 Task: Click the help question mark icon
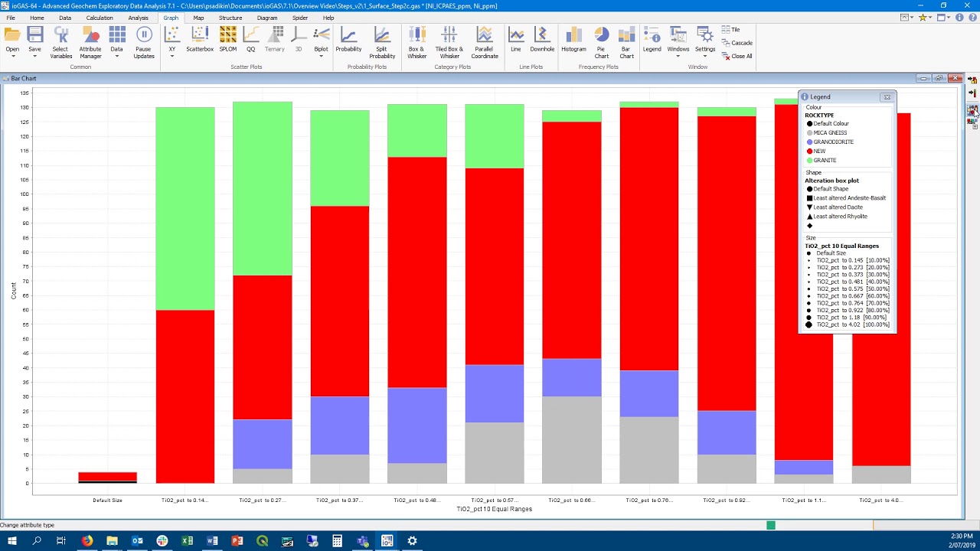pos(972,17)
